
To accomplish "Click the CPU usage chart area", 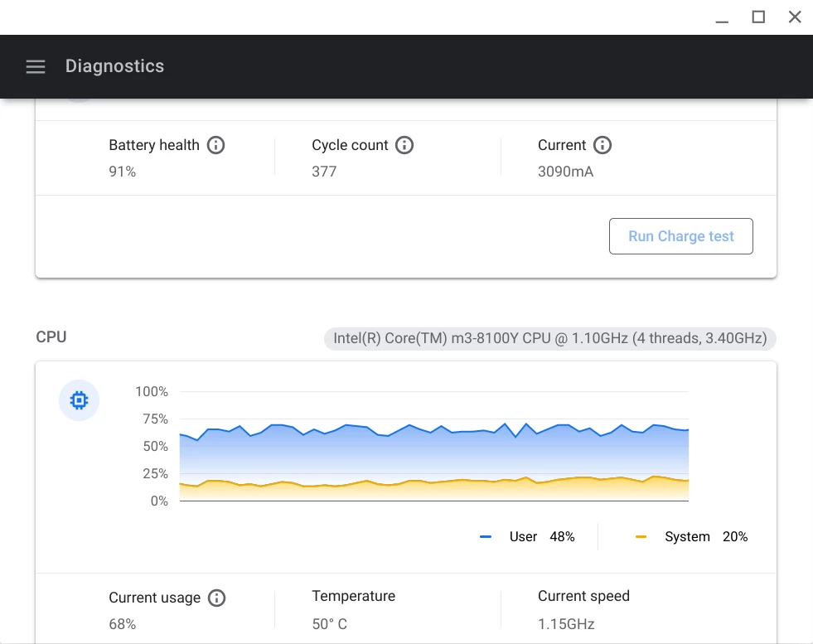I will click(x=434, y=446).
